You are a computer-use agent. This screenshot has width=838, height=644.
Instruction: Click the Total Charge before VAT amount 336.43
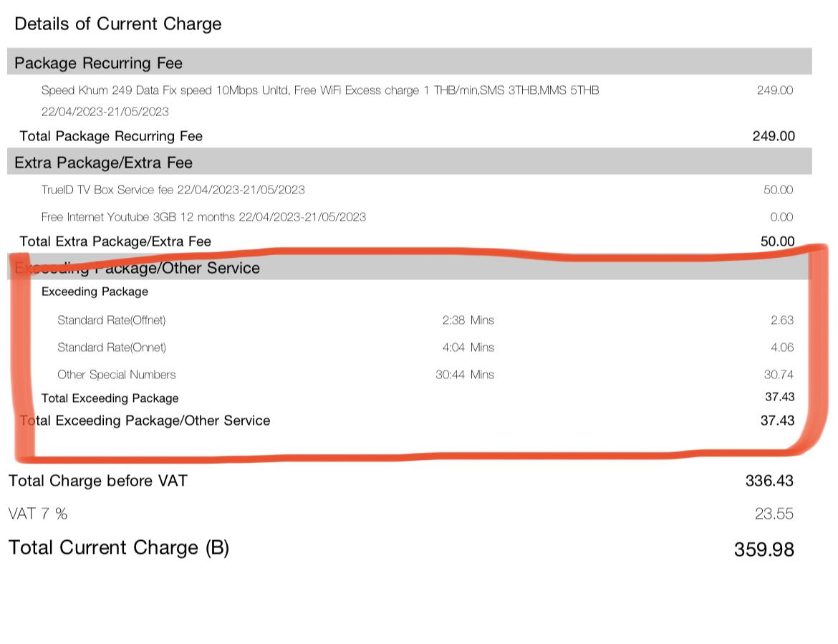pos(769,481)
